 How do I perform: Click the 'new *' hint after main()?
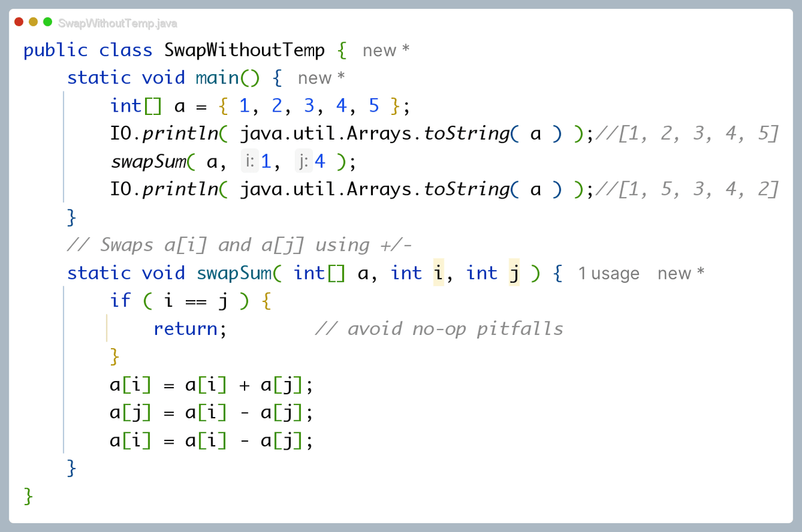(x=321, y=78)
